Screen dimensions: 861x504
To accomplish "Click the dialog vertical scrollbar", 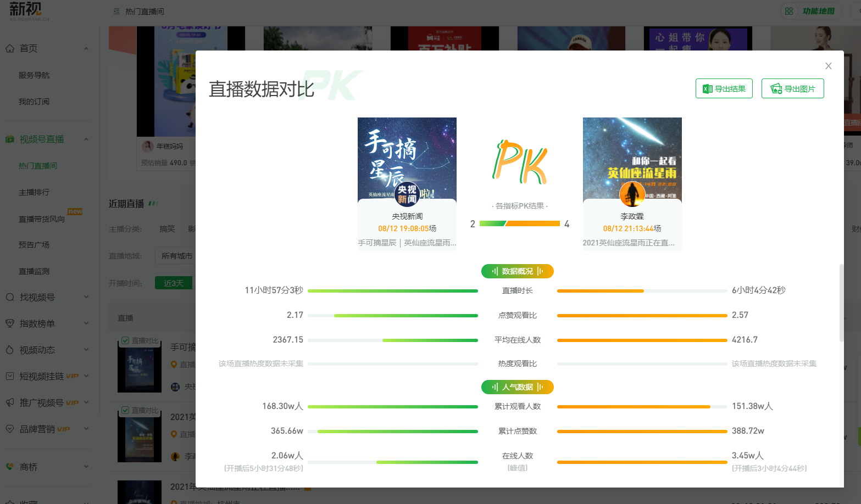I will coord(841,303).
